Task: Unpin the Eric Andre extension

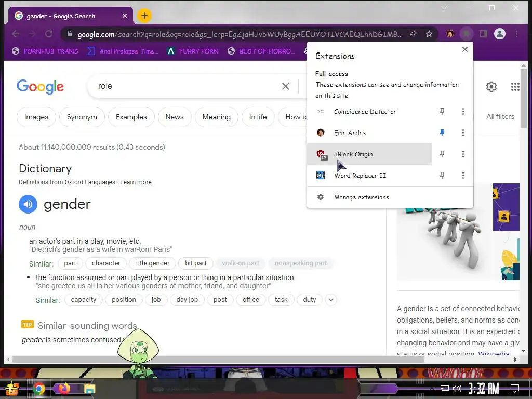Action: click(442, 132)
